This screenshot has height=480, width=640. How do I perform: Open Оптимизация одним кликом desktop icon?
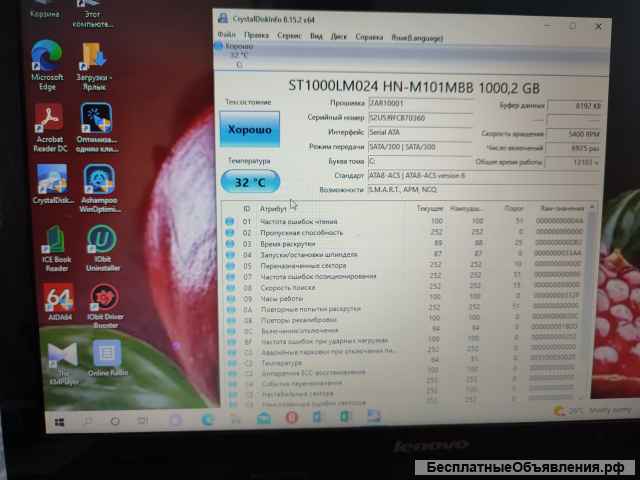coord(97,128)
